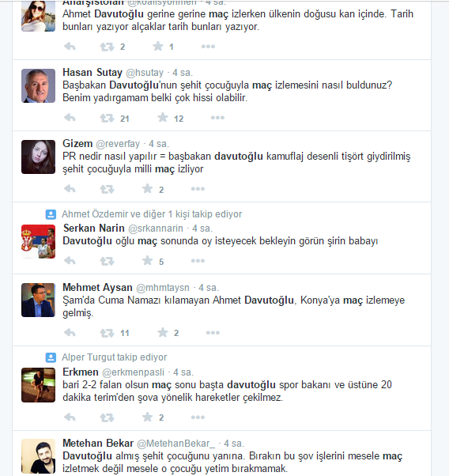Favorite Serkan Narin's tweet with 5 likes

pyautogui.click(x=148, y=260)
